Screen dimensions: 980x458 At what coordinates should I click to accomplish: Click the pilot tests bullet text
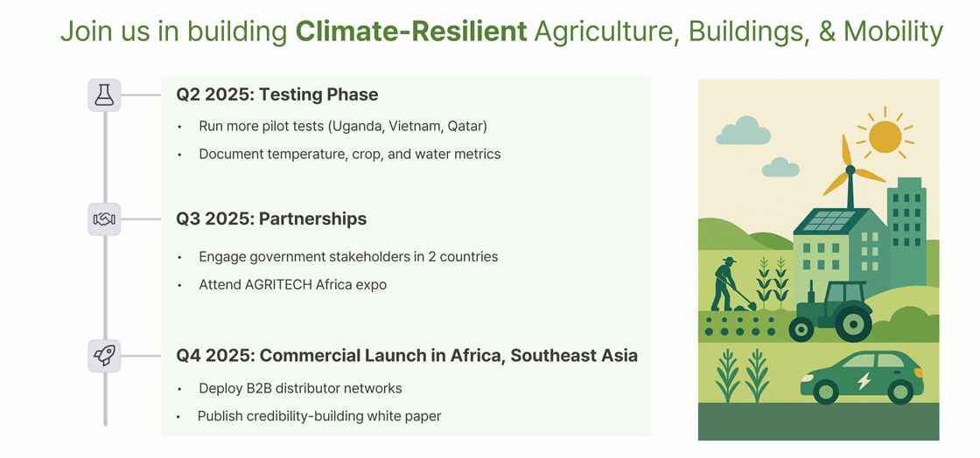point(342,126)
